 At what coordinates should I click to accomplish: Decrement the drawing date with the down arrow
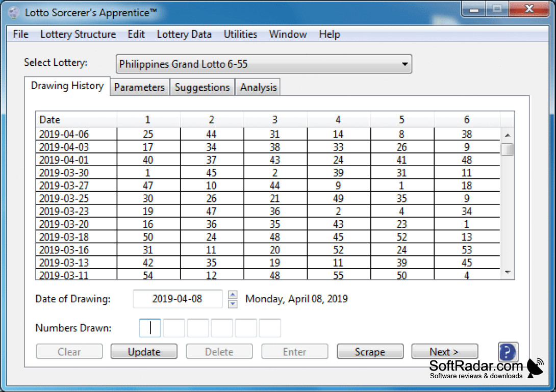[x=233, y=304]
